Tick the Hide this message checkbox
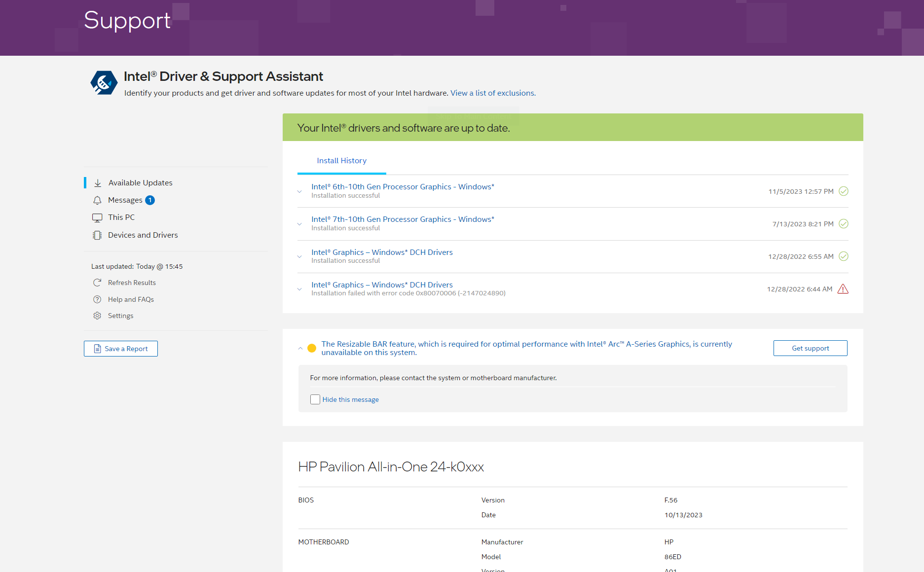 (315, 399)
